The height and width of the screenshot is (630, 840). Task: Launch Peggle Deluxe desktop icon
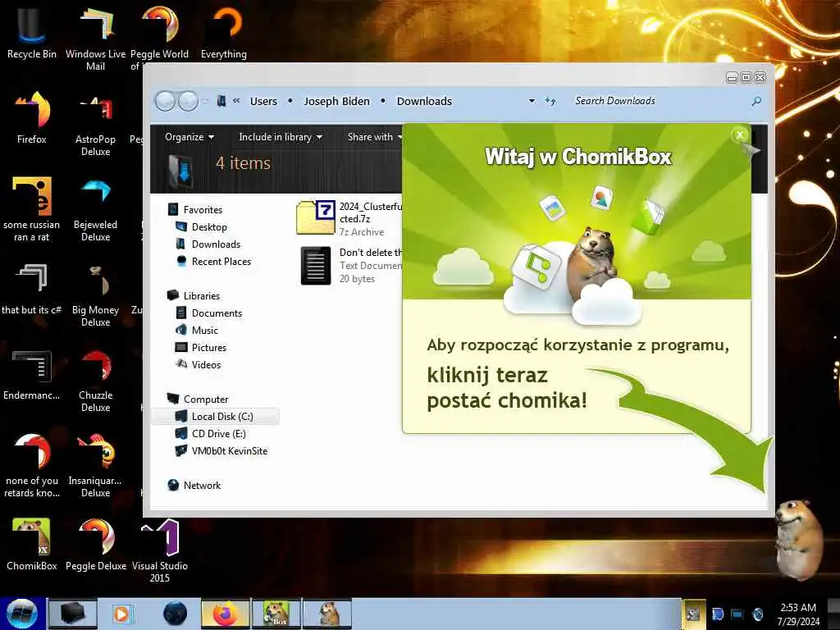(x=95, y=545)
